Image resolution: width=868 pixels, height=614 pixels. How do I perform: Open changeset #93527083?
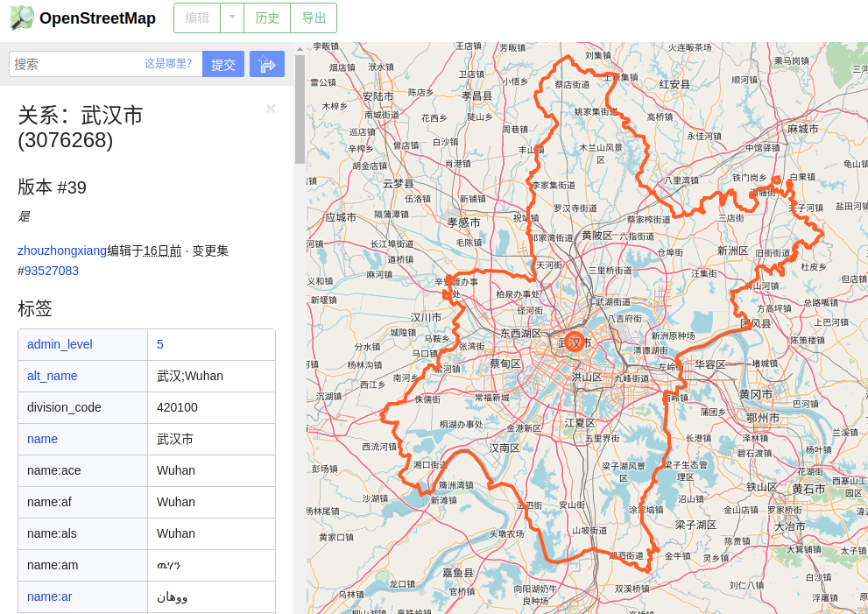(48, 271)
